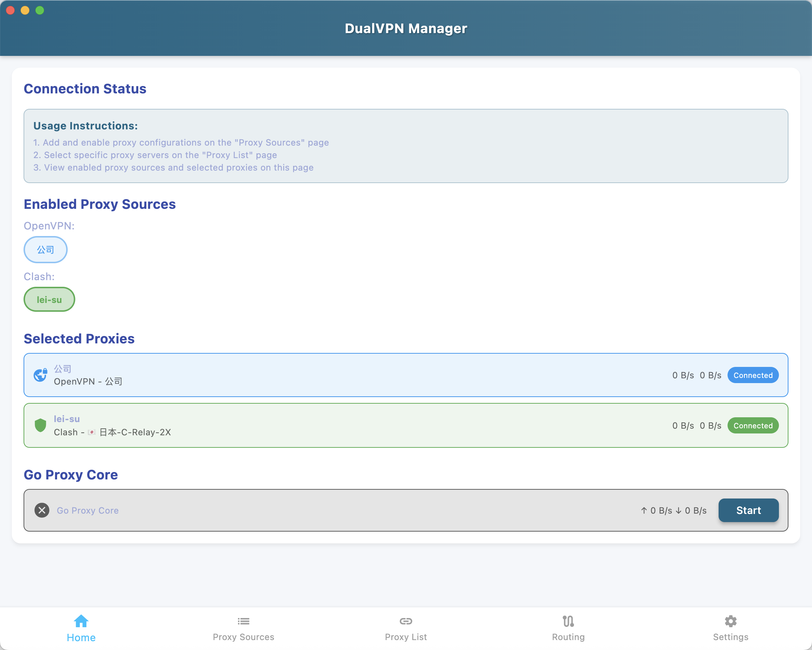The height and width of the screenshot is (650, 812).
Task: Click the Proxy List link icon
Action: click(406, 621)
